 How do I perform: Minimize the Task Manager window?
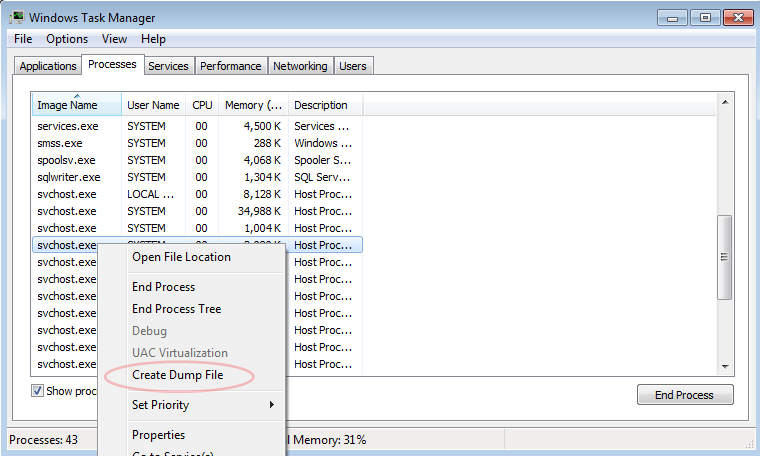672,18
